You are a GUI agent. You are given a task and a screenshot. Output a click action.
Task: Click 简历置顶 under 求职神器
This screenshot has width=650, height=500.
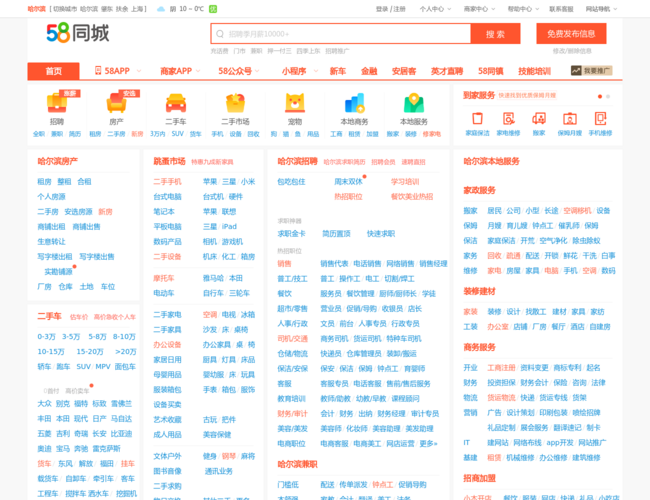tap(336, 234)
